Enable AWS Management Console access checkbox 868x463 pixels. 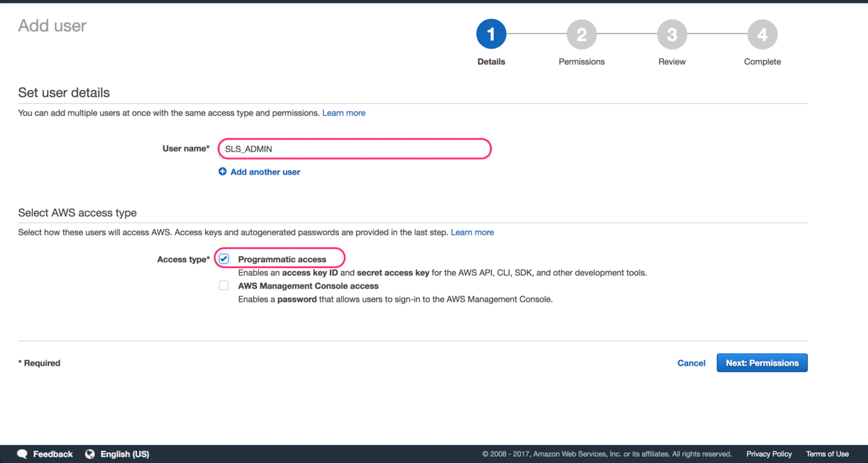pos(224,286)
